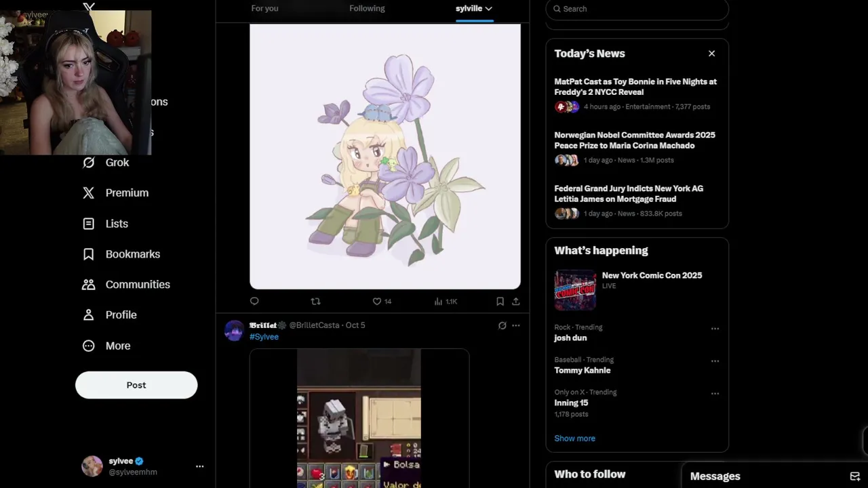Open options for josh dun trend
This screenshot has width=868, height=488.
pos(715,329)
